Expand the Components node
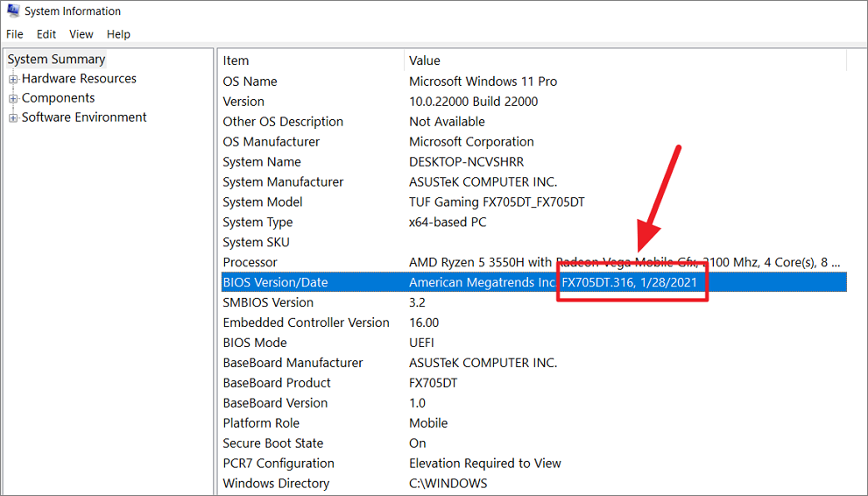 [x=13, y=98]
